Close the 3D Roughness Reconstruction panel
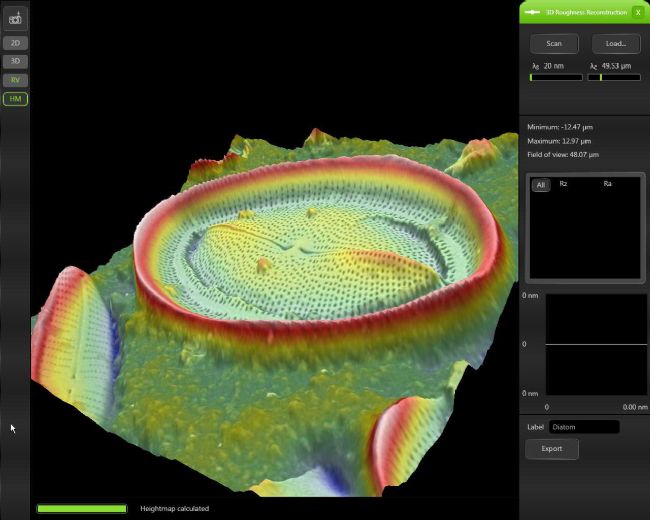This screenshot has width=650, height=520. coord(638,12)
